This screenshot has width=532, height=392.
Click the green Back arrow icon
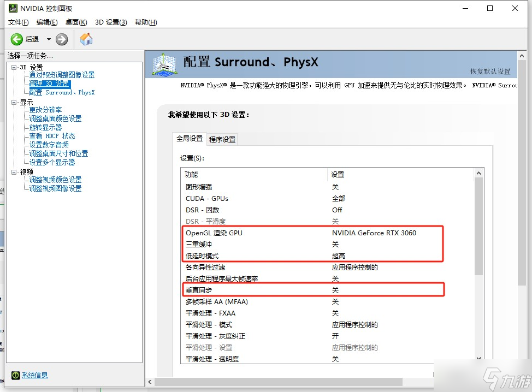coord(16,39)
